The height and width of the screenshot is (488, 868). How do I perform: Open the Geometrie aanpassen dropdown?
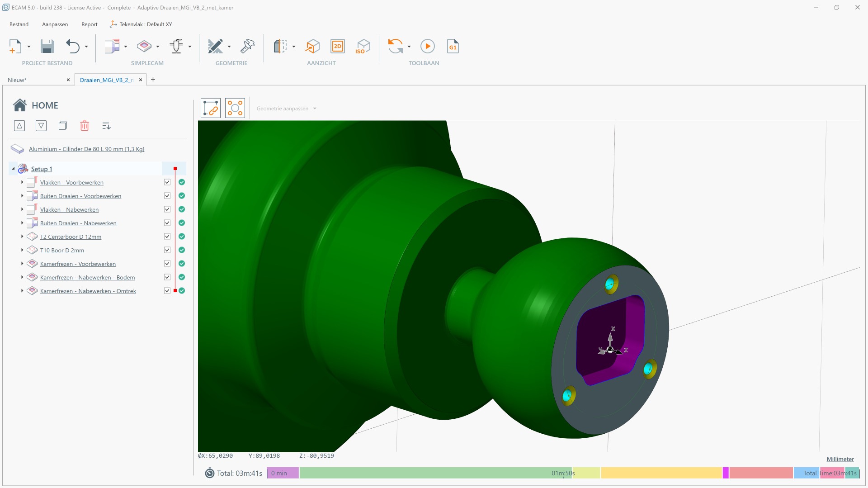click(x=287, y=109)
